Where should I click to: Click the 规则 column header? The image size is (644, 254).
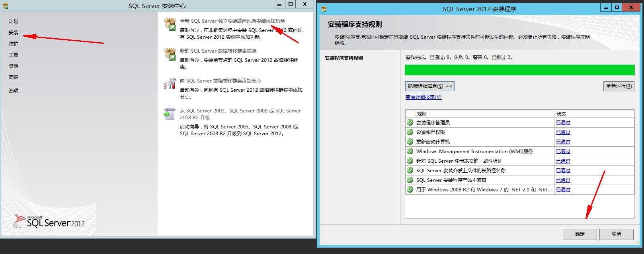point(485,114)
